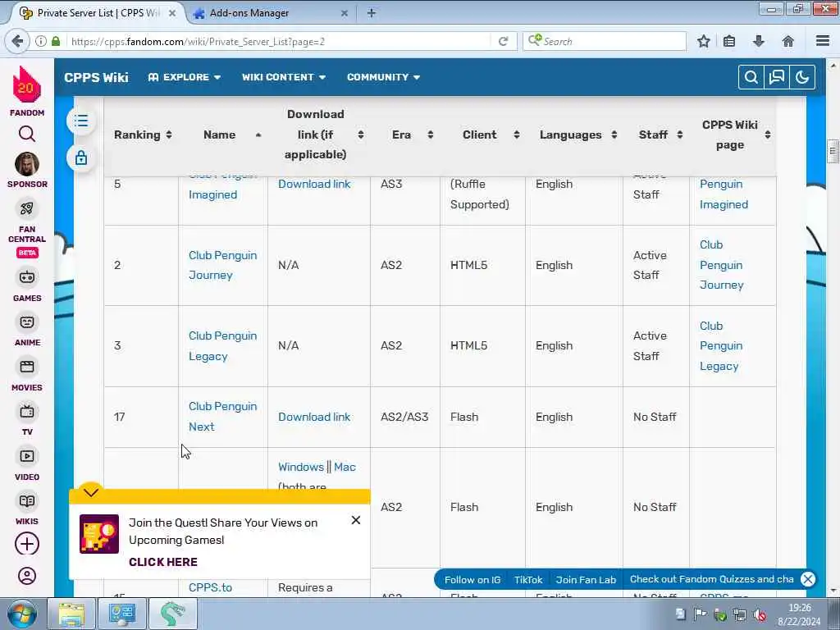840x630 pixels.
Task: Expand the Community dropdown menu
Action: coord(383,77)
